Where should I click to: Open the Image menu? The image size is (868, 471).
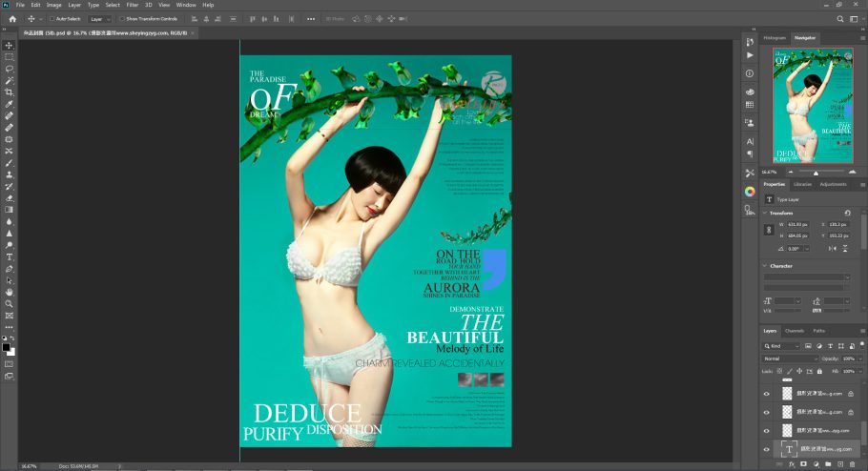point(53,5)
